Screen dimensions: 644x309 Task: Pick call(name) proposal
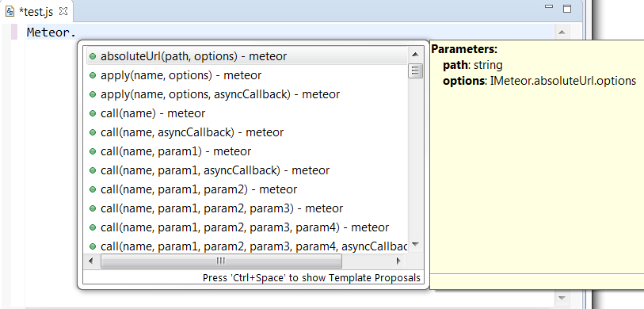pyautogui.click(x=247, y=113)
